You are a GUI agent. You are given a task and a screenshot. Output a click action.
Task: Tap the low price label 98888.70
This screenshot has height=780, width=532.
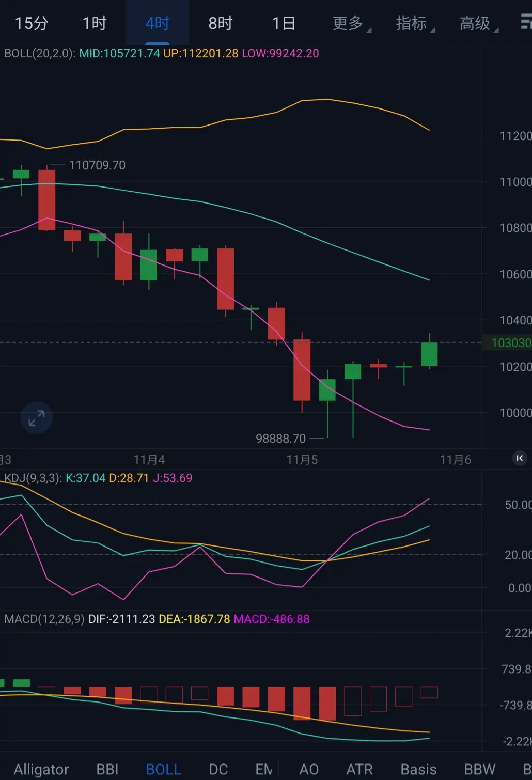pyautogui.click(x=281, y=439)
